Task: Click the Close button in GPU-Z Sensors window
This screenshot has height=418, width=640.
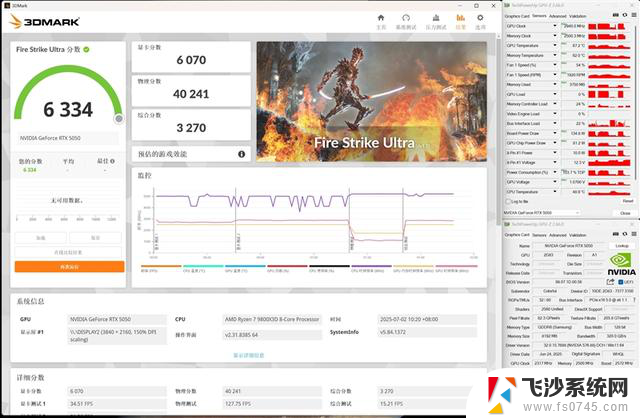Action: click(x=625, y=213)
